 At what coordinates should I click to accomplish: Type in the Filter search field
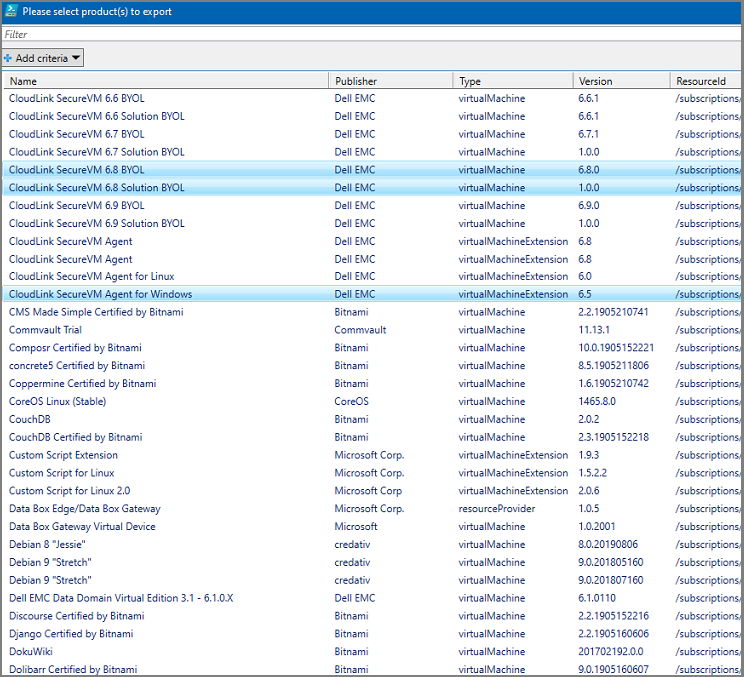pyautogui.click(x=370, y=34)
